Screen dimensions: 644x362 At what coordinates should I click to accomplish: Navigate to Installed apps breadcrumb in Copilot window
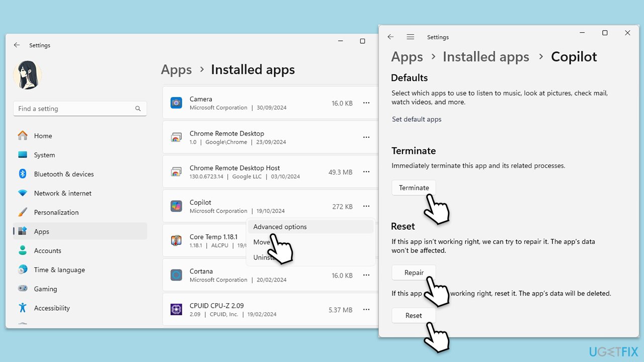coord(486,57)
